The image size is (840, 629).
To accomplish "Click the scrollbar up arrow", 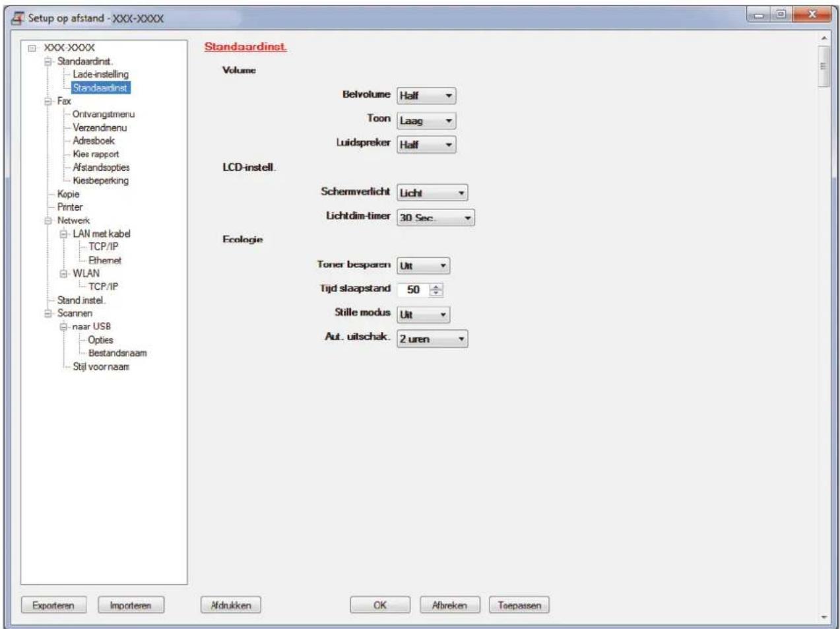I will (x=823, y=39).
